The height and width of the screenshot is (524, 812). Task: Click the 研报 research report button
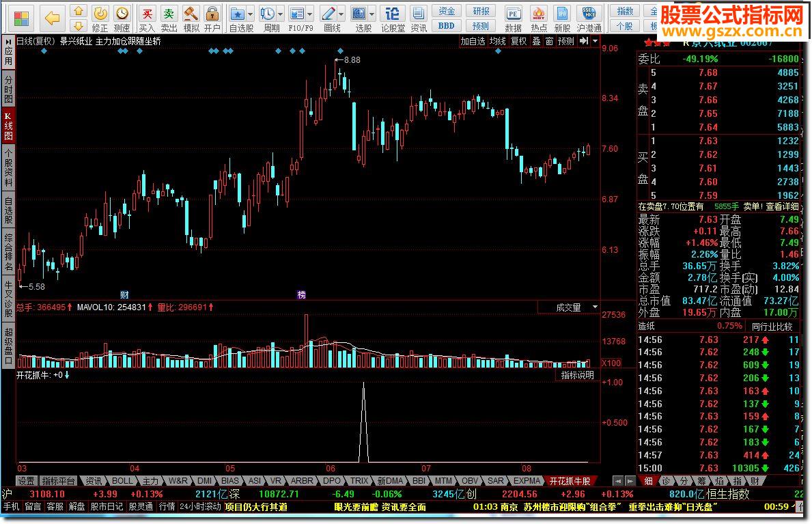[481, 11]
